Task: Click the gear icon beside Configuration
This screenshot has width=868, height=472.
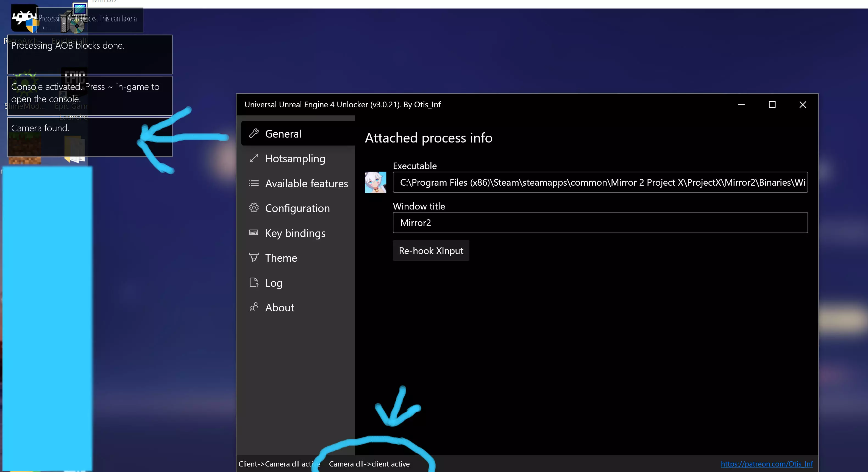Action: 254,208
